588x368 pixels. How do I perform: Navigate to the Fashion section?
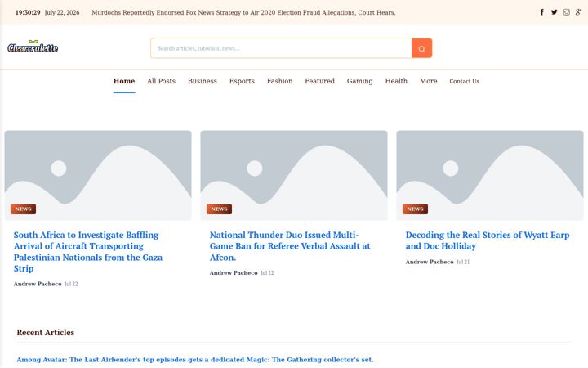point(280,81)
